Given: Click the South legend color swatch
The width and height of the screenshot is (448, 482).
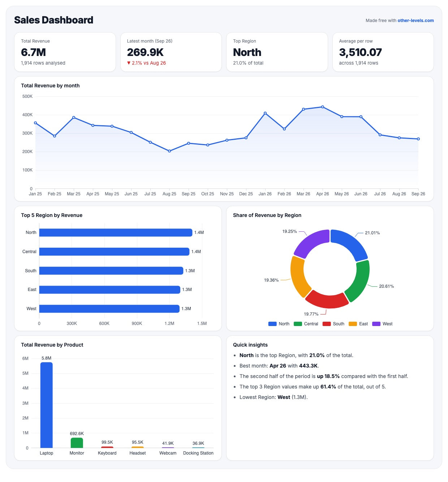Looking at the screenshot, I should [x=327, y=324].
